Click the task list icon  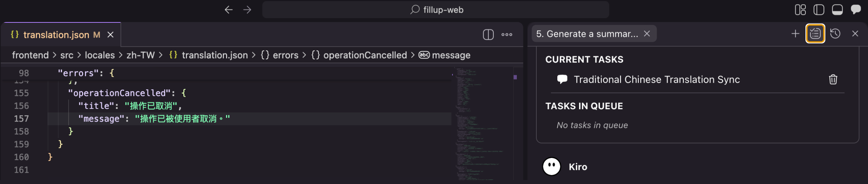click(x=815, y=34)
